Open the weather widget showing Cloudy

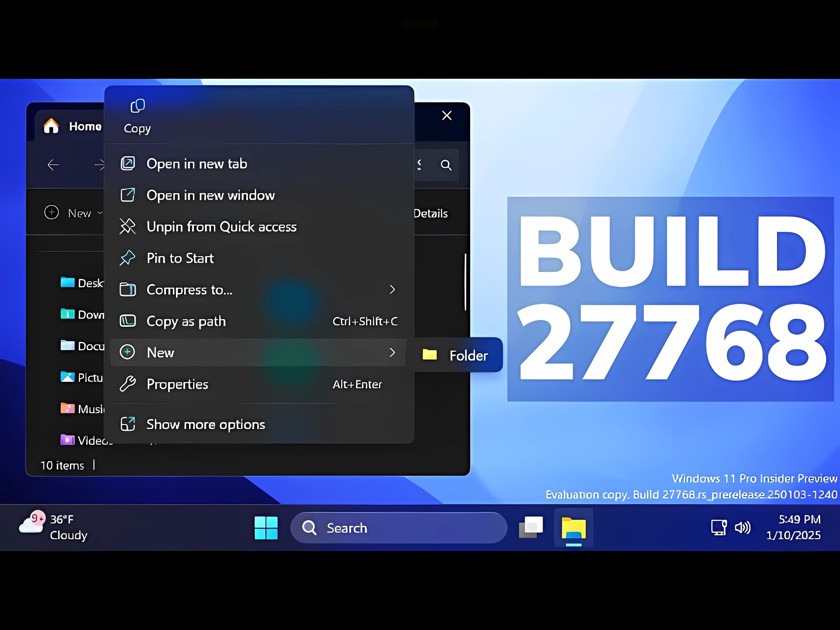pyautogui.click(x=53, y=527)
